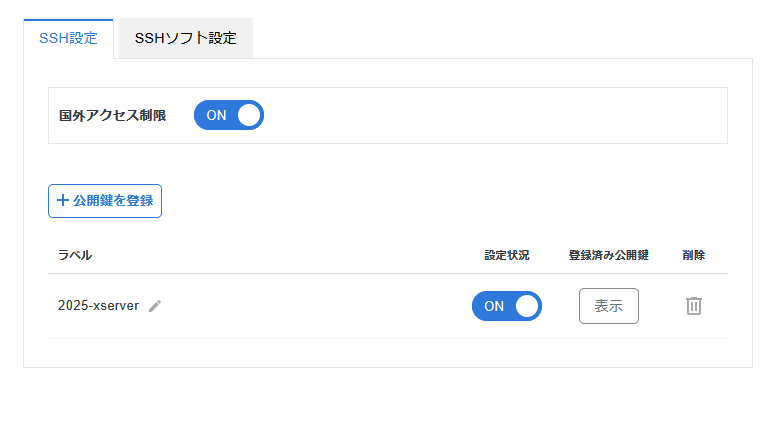
Task: Click the 削除 column header
Action: point(694,255)
